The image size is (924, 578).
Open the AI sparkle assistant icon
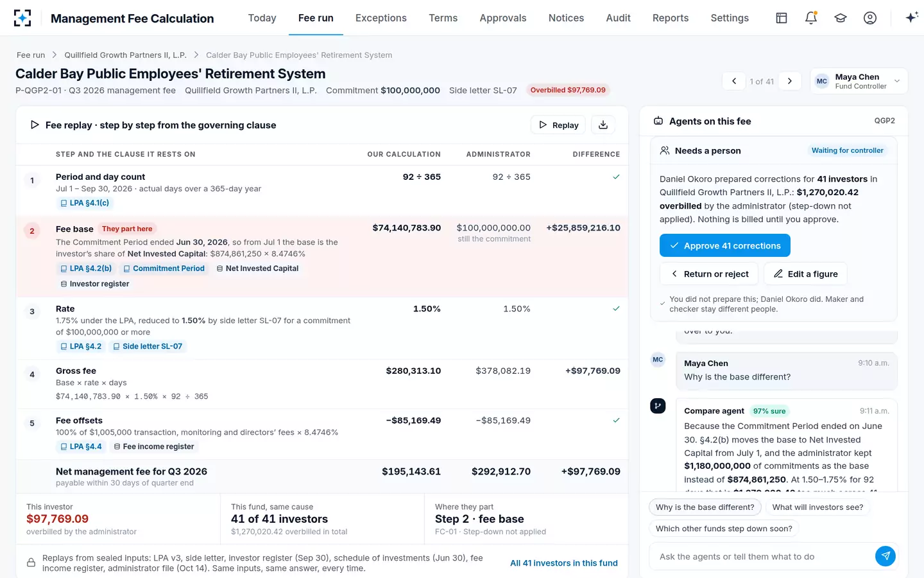[911, 18]
